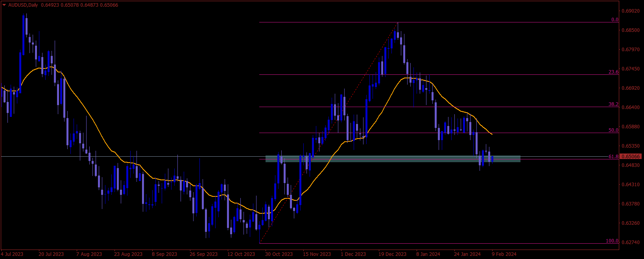Viewport: 644px width, 259px height.
Task: Click the 0.65880 price scale label
Action: (631, 127)
